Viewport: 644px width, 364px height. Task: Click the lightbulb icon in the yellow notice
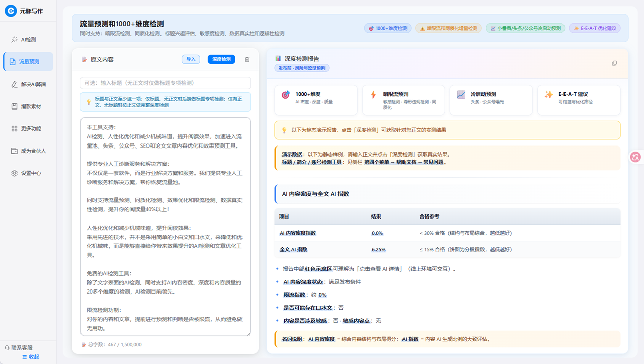[284, 130]
